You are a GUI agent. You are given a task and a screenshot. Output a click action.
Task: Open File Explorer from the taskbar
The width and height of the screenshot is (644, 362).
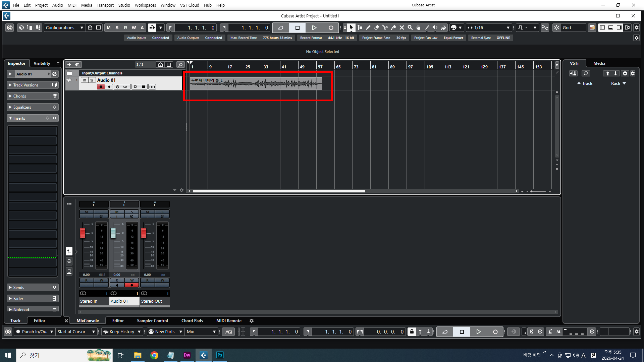138,355
